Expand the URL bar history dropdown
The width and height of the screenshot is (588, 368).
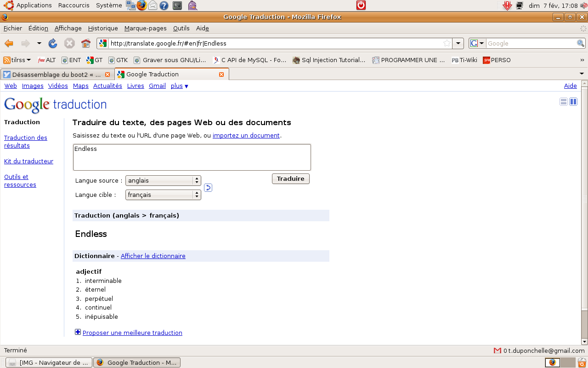[458, 43]
